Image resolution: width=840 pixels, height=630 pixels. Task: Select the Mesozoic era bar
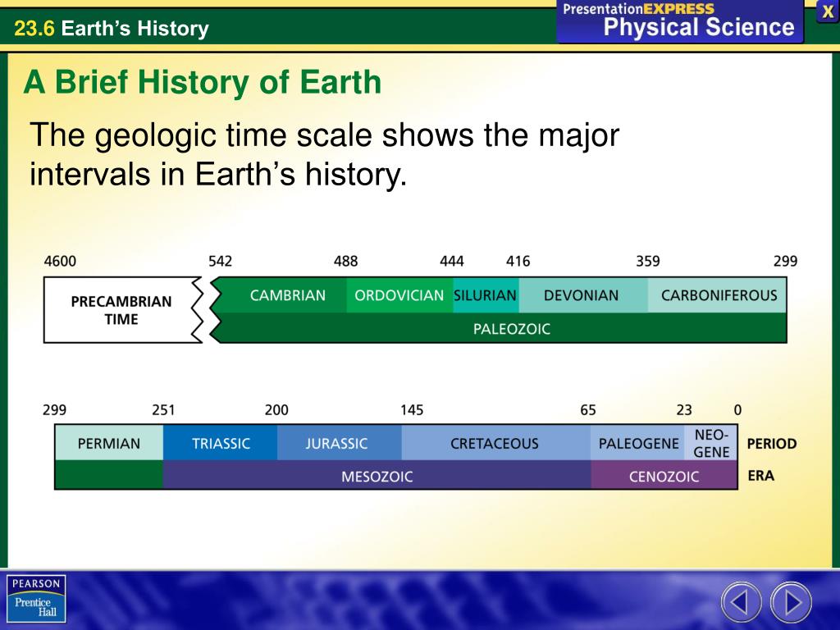(x=377, y=475)
